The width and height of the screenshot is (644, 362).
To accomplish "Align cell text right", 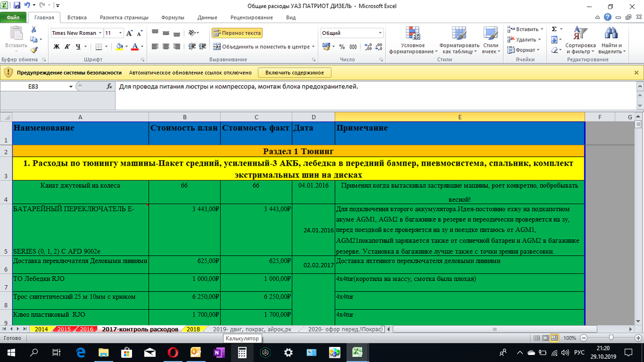I will pyautogui.click(x=176, y=46).
